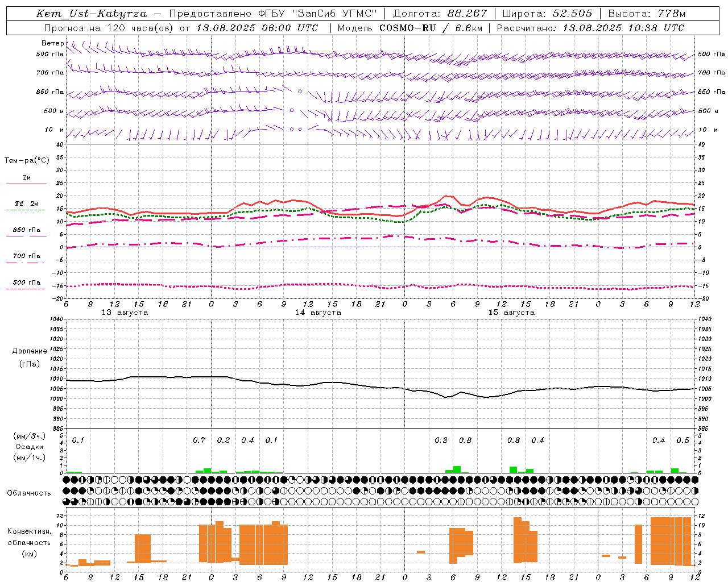The height and width of the screenshot is (582, 728).
Task: Click the 700 гПа entry in temperature legend
Action: (x=27, y=256)
